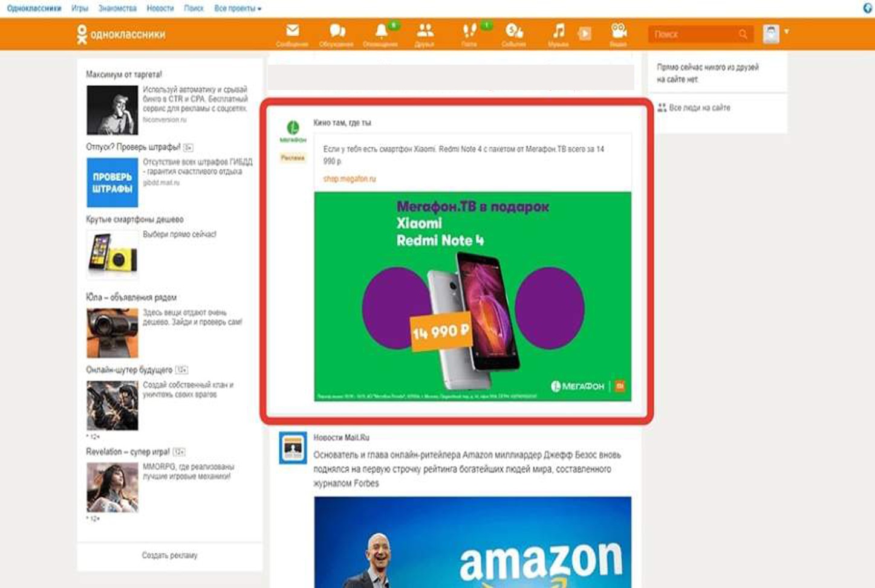Viewport: 875px width, 588px height.
Task: Expand the 'Все проекты' dropdown
Action: click(238, 8)
